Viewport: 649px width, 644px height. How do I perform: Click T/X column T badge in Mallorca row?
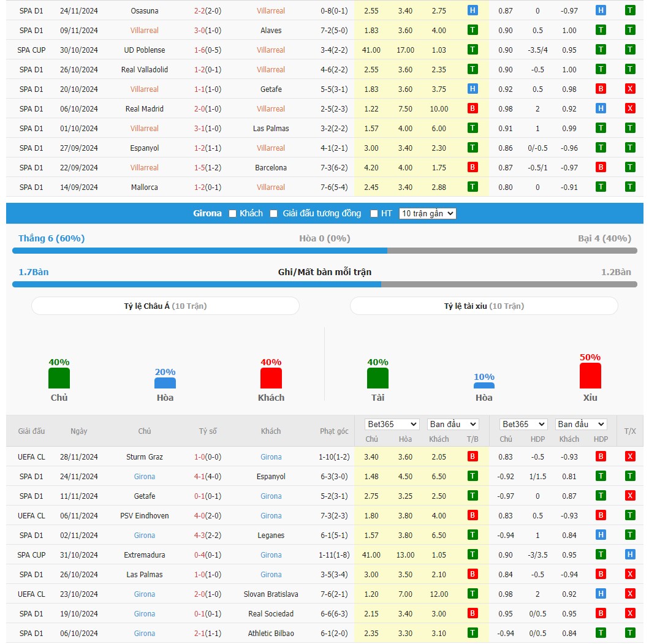coord(630,187)
